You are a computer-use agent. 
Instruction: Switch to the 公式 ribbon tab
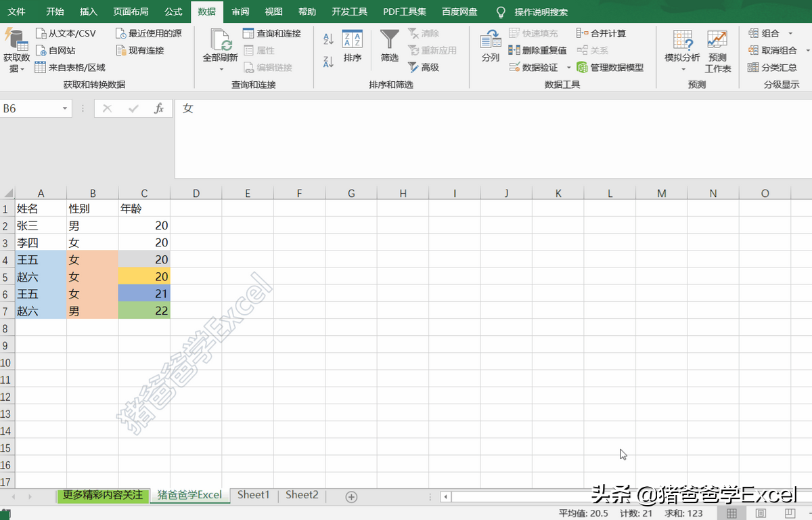[x=173, y=12]
